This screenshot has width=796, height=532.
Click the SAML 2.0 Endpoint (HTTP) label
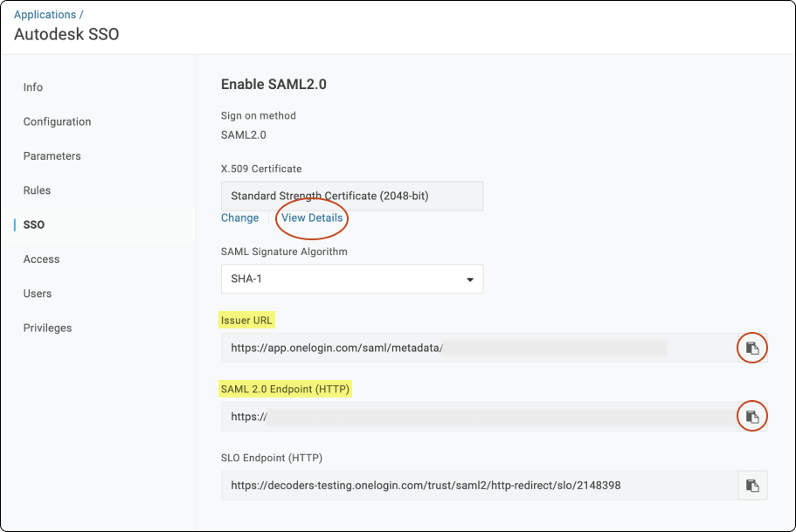pyautogui.click(x=286, y=390)
